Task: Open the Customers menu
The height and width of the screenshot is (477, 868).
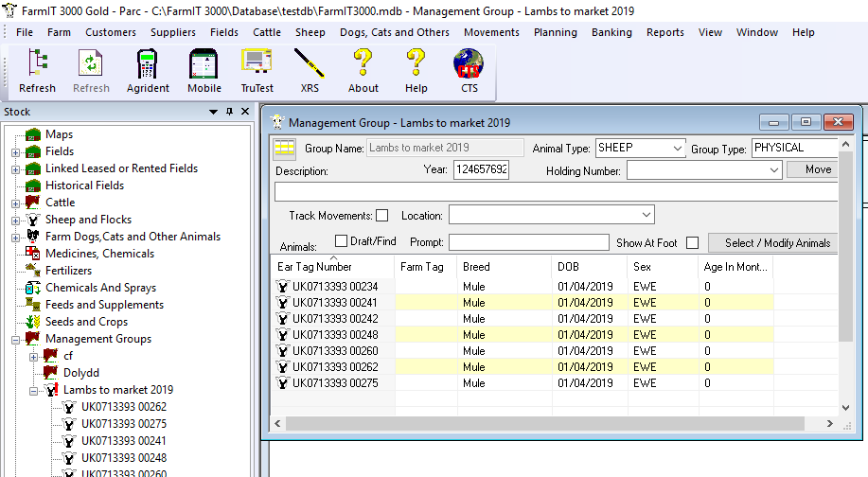Action: click(111, 32)
